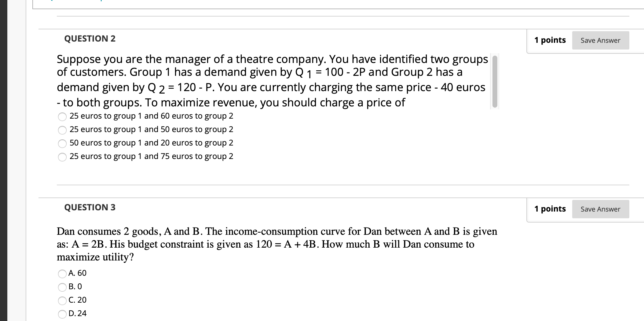Click '1 points' label of Question 3
The height and width of the screenshot is (321, 644).
[x=550, y=209]
